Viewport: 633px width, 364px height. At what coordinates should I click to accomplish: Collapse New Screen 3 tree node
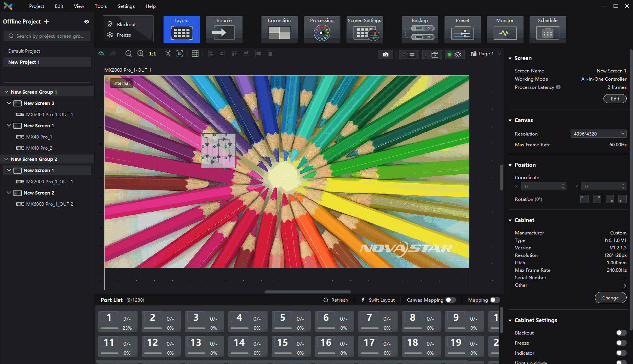pyautogui.click(x=9, y=103)
